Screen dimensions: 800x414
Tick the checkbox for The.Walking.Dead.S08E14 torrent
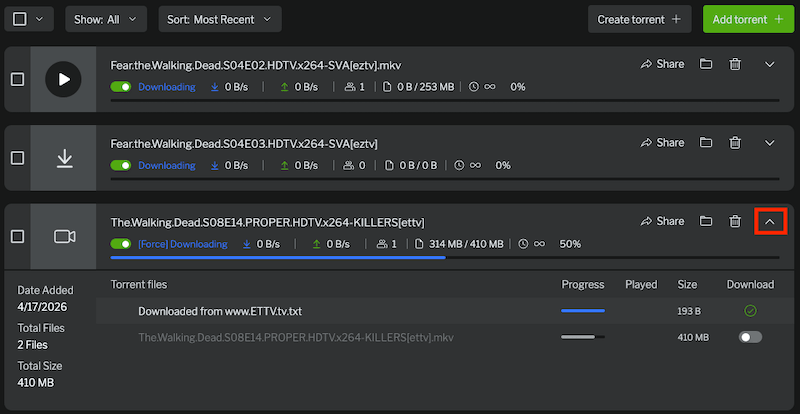pyautogui.click(x=18, y=236)
